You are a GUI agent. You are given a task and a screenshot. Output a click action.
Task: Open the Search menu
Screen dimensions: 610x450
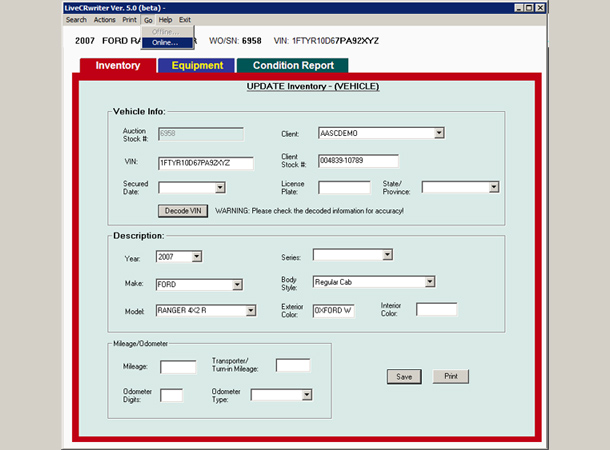[x=76, y=20]
